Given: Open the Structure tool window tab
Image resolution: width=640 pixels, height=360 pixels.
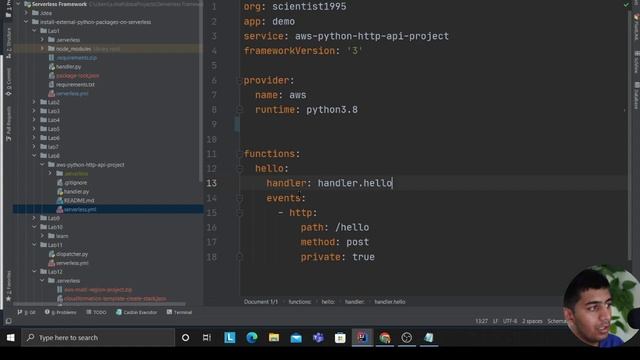Looking at the screenshot, I should click(x=9, y=43).
